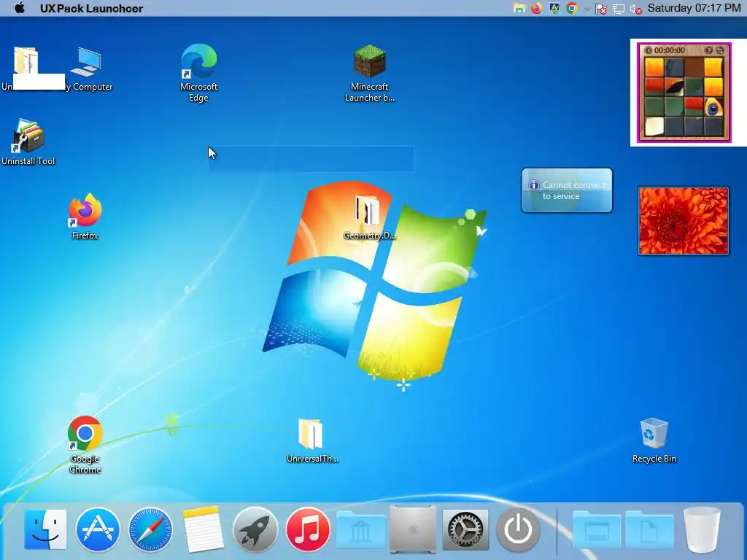Select the Geometry.D... folder on desktop
Viewport: 747px width, 560px height.
click(x=369, y=217)
